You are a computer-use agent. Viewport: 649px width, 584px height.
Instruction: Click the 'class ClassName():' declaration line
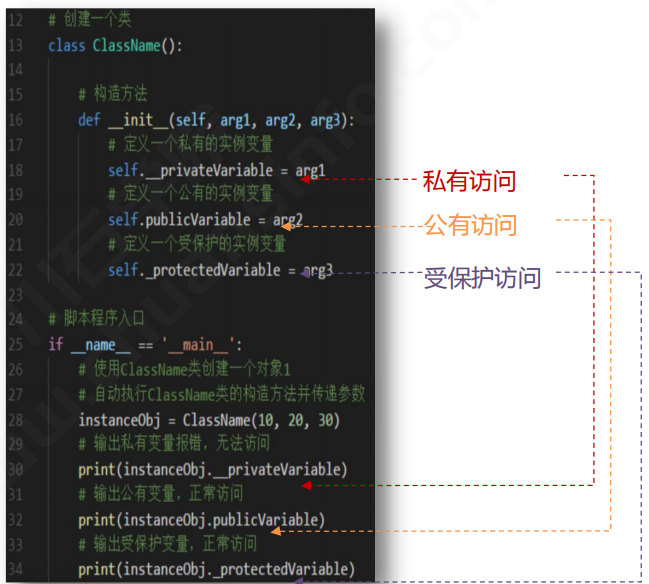115,45
